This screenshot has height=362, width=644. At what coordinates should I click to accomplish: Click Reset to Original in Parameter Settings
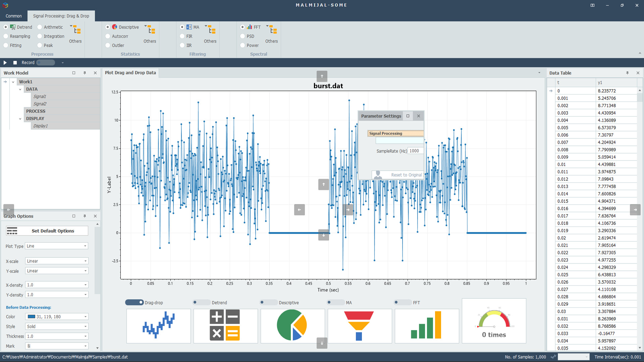pos(406,175)
